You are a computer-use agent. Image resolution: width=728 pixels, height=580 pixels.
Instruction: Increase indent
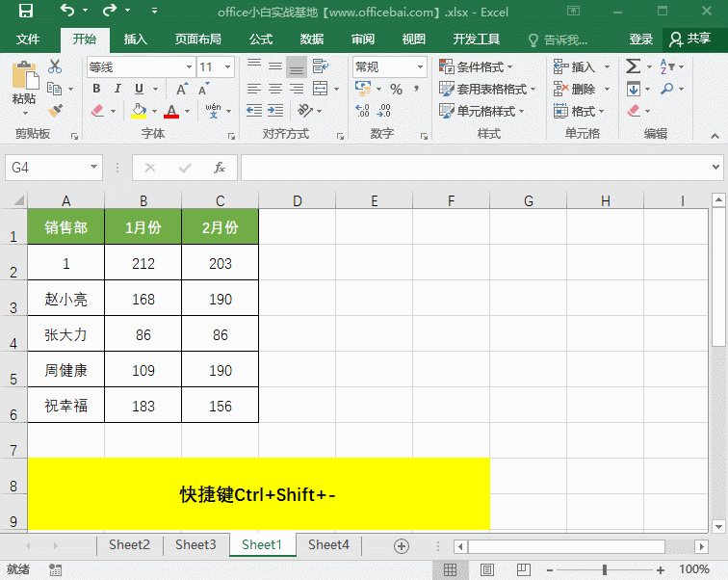click(275, 111)
